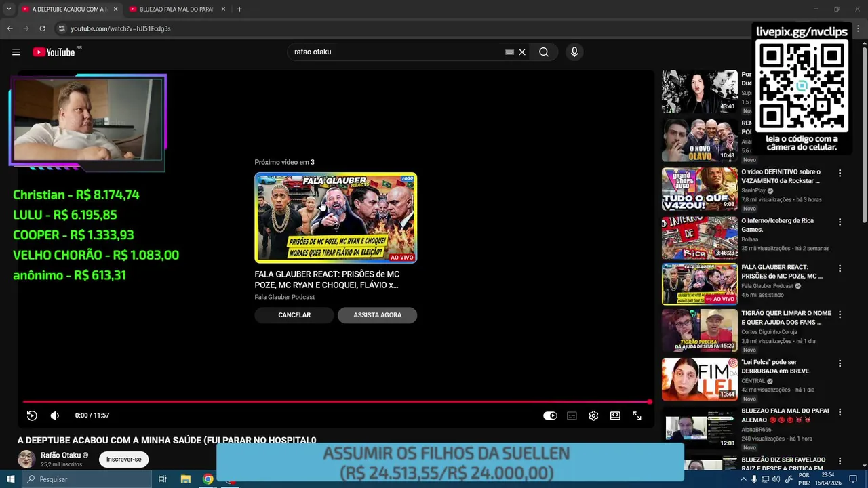
Task: Show hidden system tray icons chevron
Action: pyautogui.click(x=743, y=479)
